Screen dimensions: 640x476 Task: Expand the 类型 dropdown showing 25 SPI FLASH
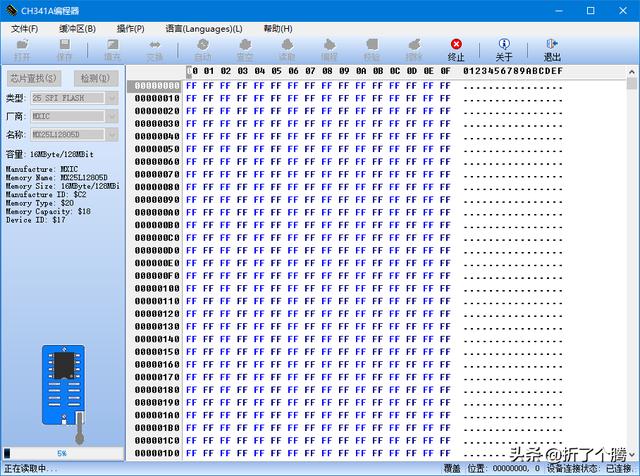[x=111, y=98]
